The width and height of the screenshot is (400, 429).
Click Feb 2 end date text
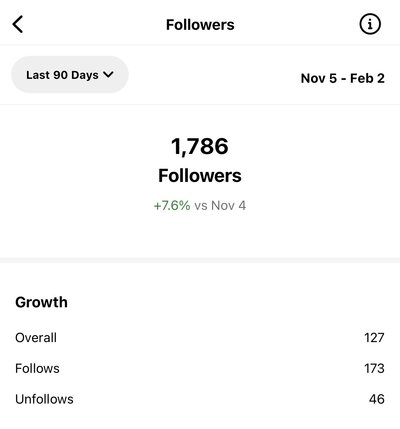click(x=367, y=78)
